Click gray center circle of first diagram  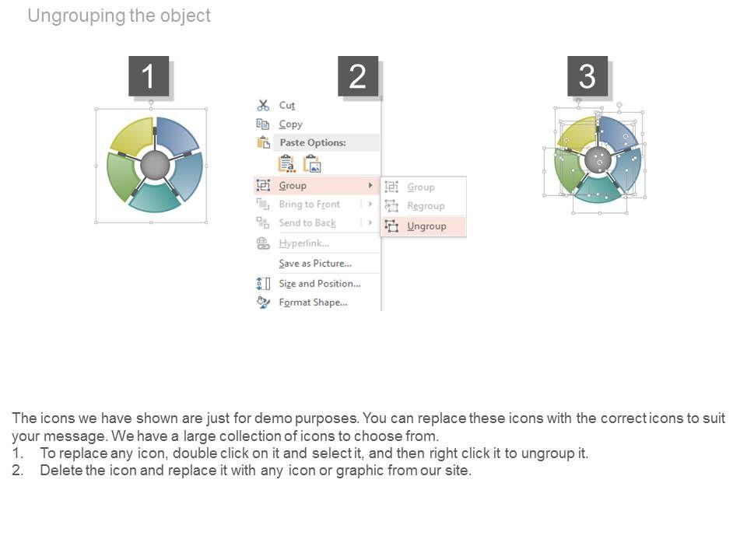tap(156, 165)
